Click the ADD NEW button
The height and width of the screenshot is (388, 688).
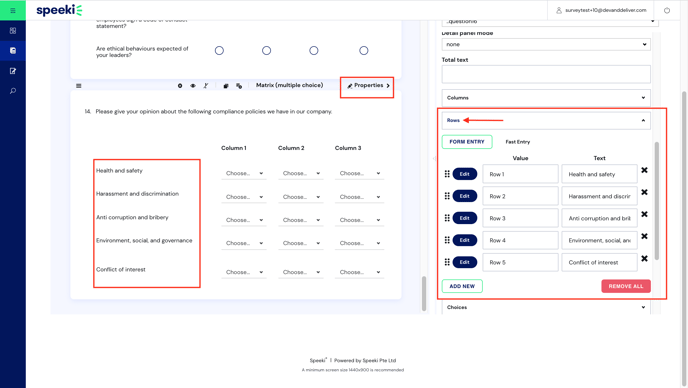coord(462,286)
